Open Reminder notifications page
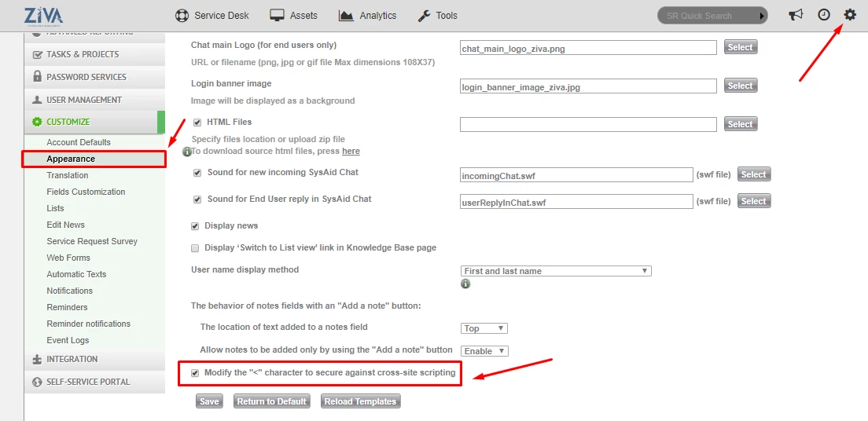 (x=89, y=324)
